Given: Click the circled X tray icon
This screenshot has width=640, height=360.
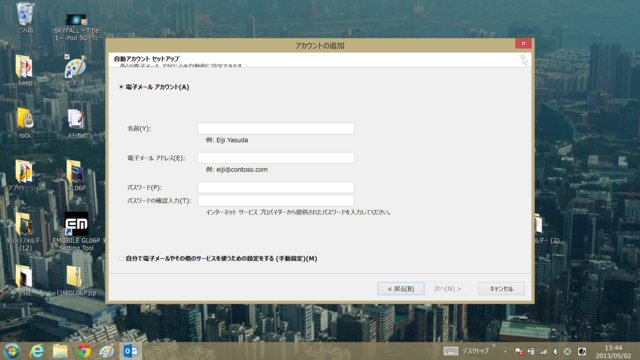Looking at the screenshot, I should click(x=567, y=351).
